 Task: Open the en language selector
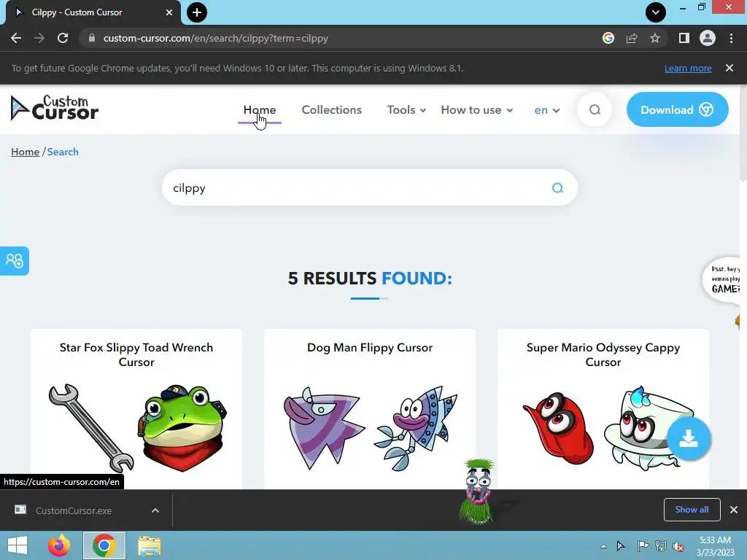(x=546, y=111)
